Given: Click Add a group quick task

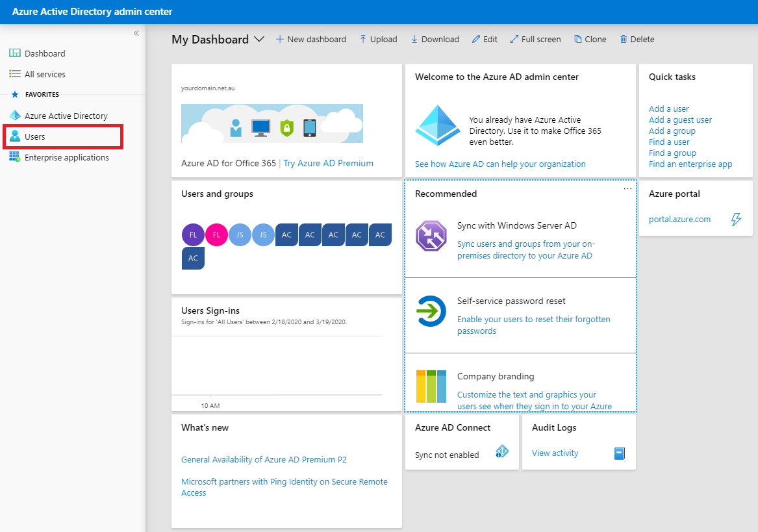Looking at the screenshot, I should tap(672, 131).
